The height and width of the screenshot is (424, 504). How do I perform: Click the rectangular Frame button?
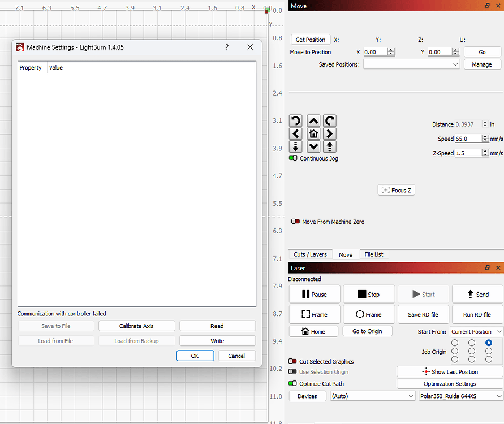(315, 314)
